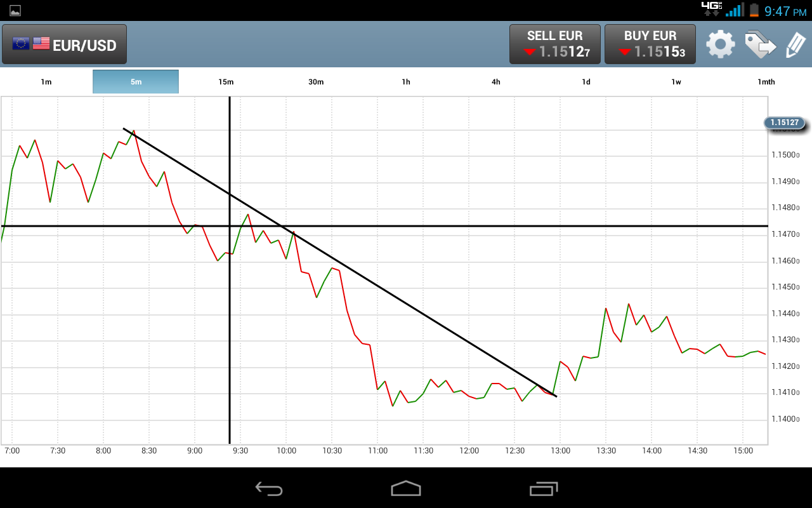Tap the Android back navigation button
Screen dimensions: 812x508
[x=269, y=488]
